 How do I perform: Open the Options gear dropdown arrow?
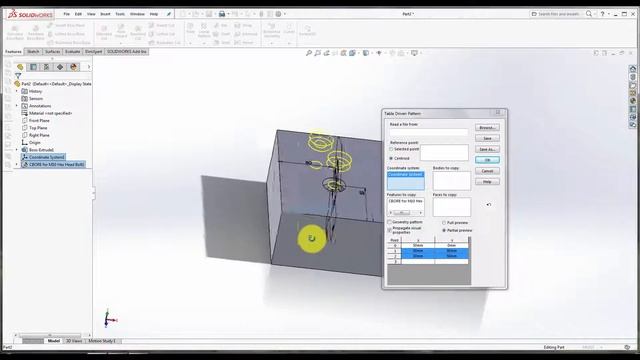click(284, 14)
